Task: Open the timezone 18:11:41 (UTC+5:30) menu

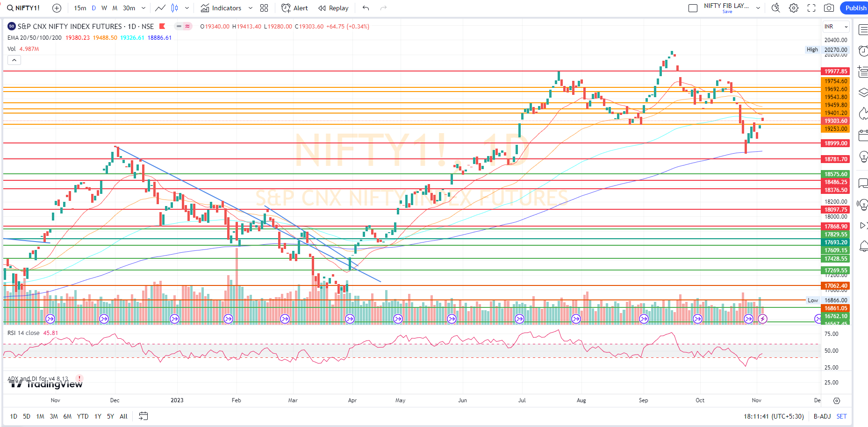Action: coord(774,416)
